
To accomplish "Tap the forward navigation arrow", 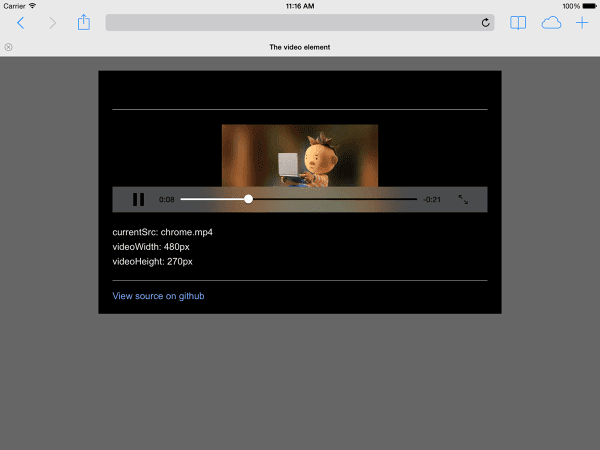I will tap(52, 22).
